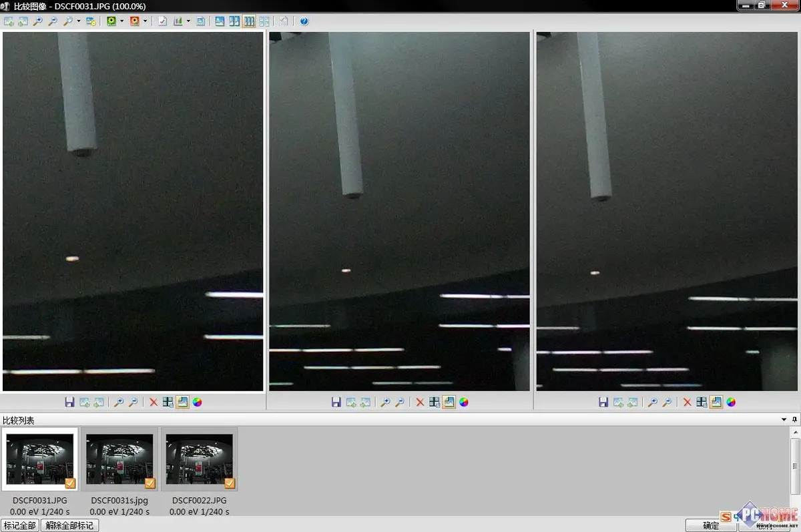
Task: Click the zoom in magnifier in top toolbar
Action: (x=38, y=21)
